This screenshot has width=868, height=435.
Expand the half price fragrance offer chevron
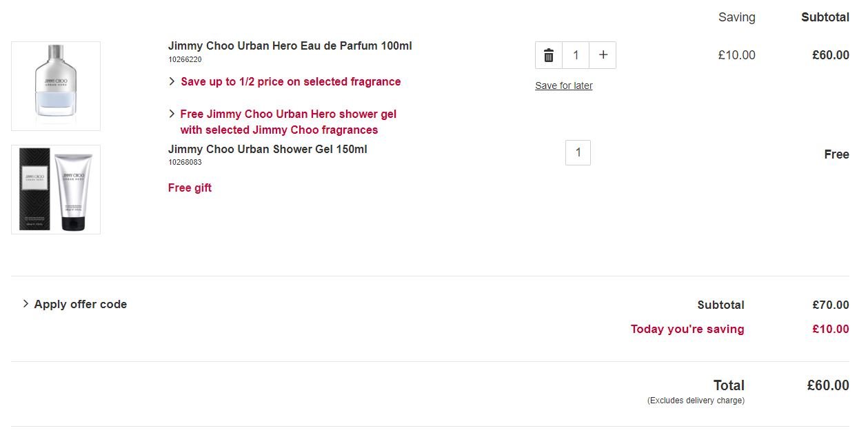click(x=172, y=81)
